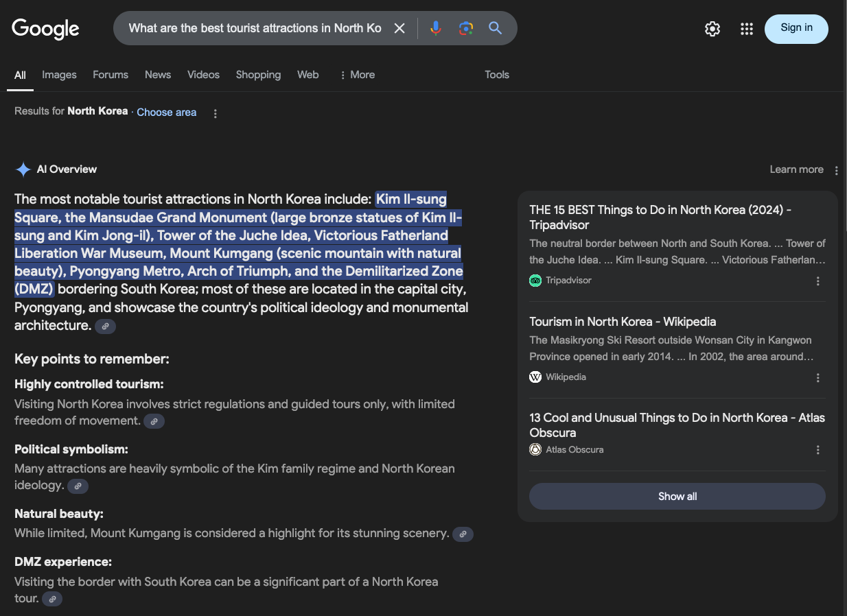Open three-dot menu beside Learn more
847x616 pixels.
pos(836,170)
